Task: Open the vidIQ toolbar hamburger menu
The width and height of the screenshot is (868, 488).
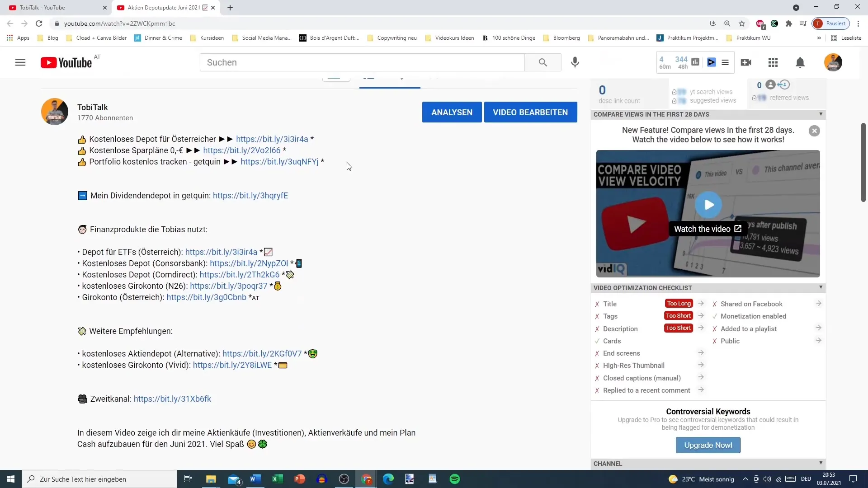Action: tap(725, 62)
